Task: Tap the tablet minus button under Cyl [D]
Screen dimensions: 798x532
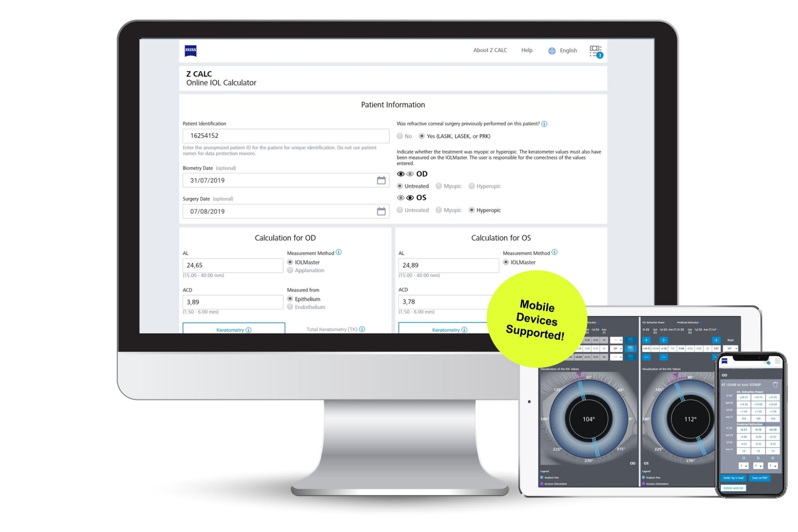Action: pyautogui.click(x=664, y=357)
